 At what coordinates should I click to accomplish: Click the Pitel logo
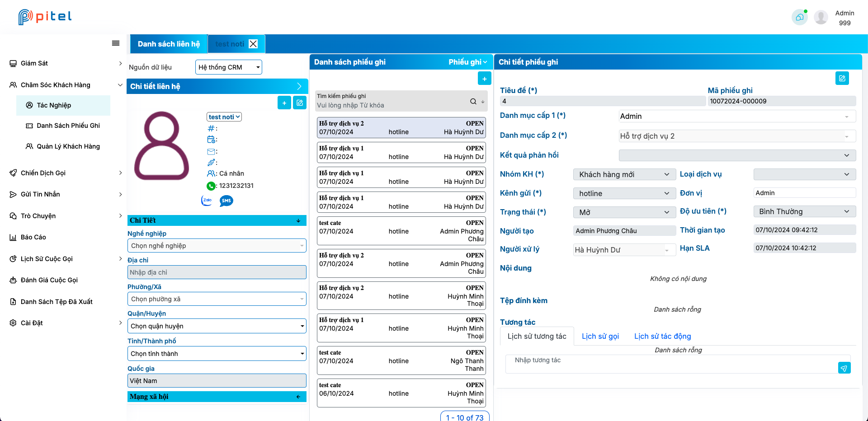[x=45, y=17]
